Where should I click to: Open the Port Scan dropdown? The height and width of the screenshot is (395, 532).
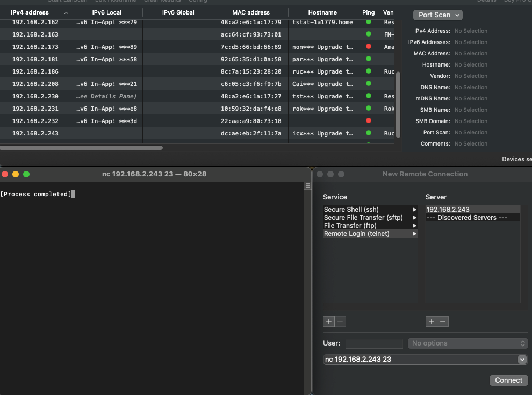(x=437, y=15)
